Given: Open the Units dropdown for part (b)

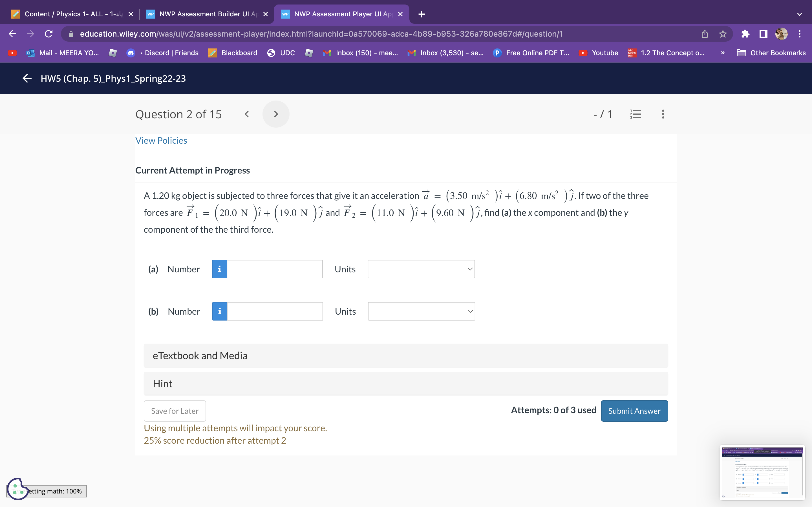Looking at the screenshot, I should 421,311.
